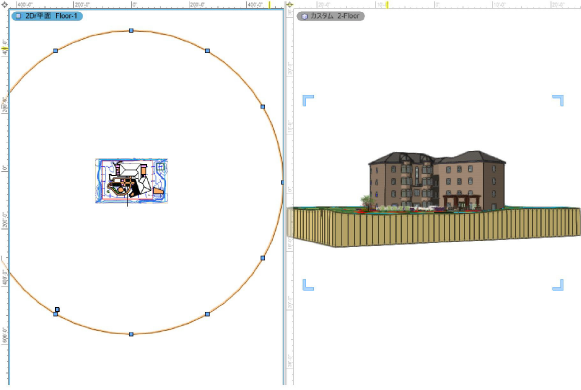581x390 pixels.
Task: Click the ruler origin icon of right pane
Action: click(290, 5)
